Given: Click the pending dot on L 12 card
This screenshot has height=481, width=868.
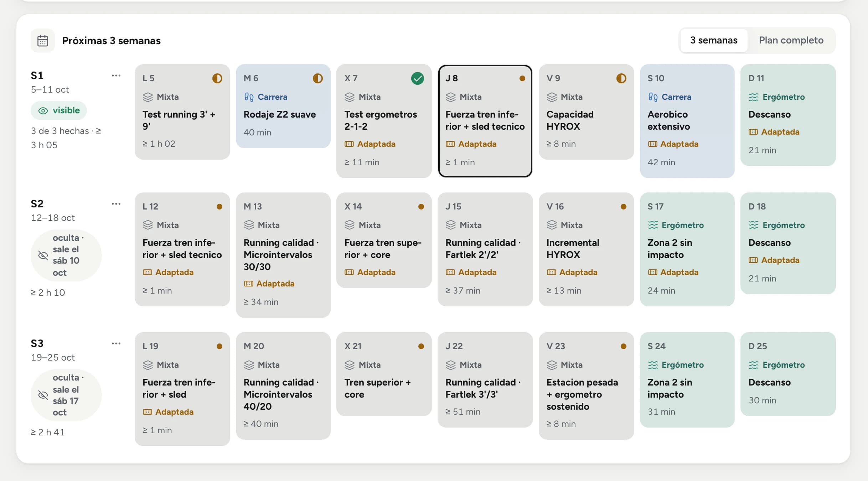Looking at the screenshot, I should tap(219, 207).
